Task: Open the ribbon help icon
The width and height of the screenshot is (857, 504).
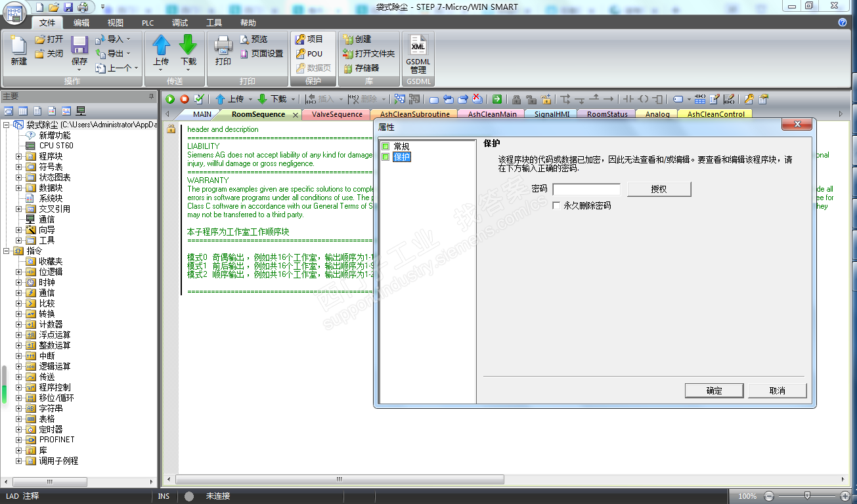Action: [x=843, y=22]
